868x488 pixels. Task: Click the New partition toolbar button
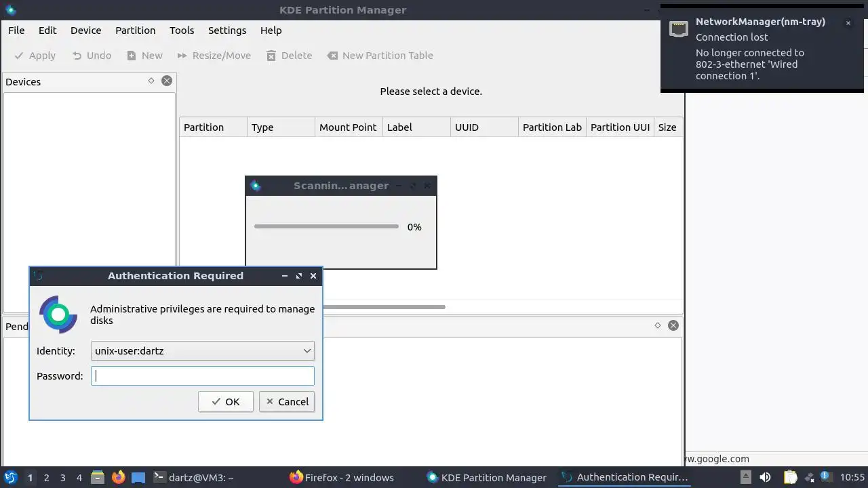pyautogui.click(x=144, y=56)
